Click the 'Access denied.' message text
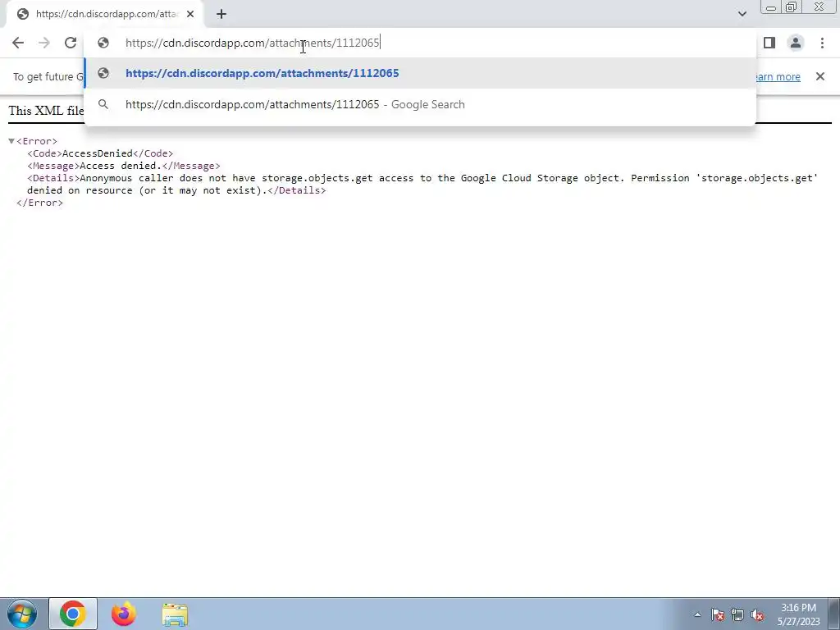The height and width of the screenshot is (630, 840). [121, 166]
